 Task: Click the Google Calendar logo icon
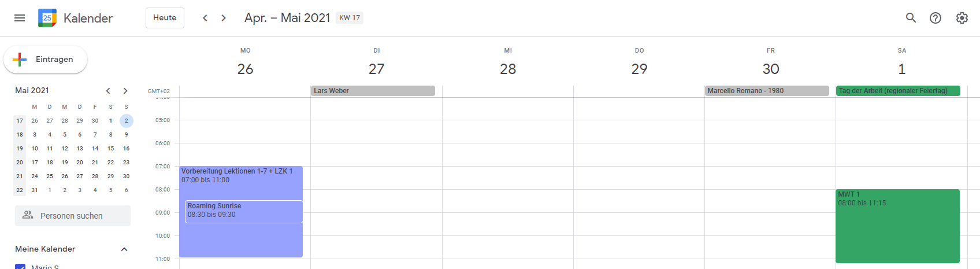(x=47, y=18)
